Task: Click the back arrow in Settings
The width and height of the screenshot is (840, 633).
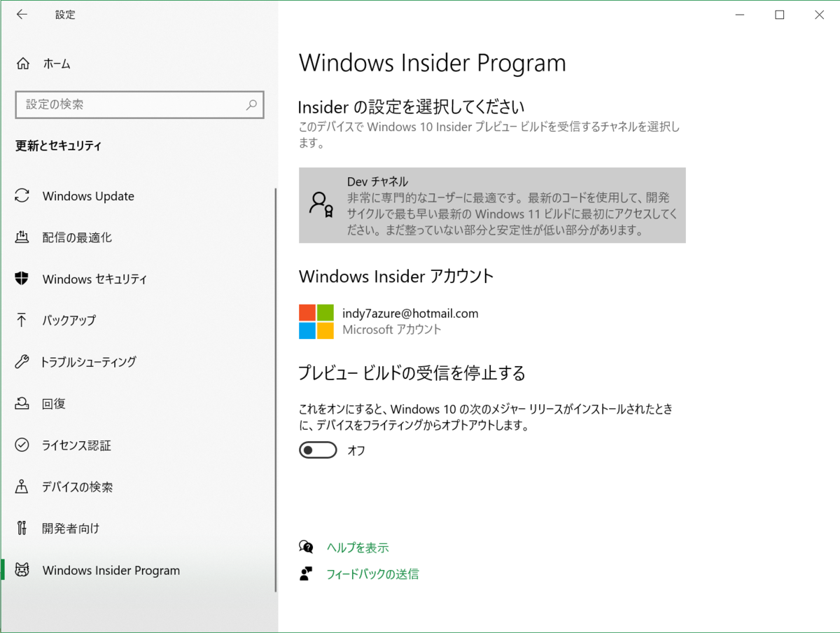Action: [22, 15]
